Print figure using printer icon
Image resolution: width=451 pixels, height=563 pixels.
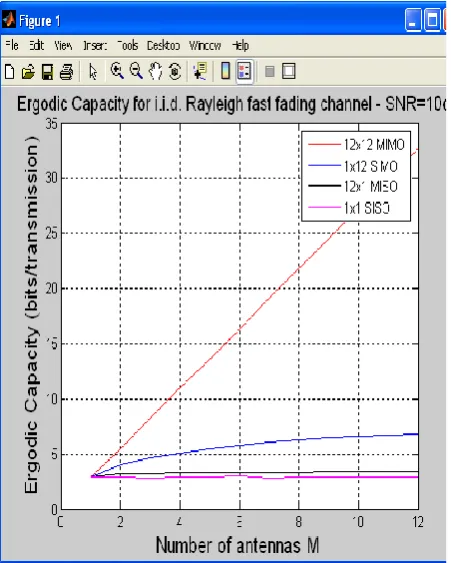click(67, 72)
